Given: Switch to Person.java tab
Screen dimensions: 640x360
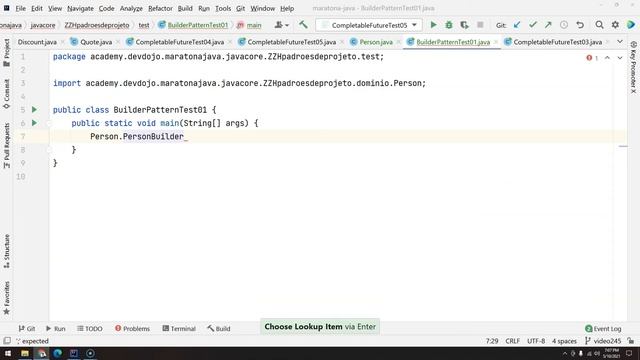Looking at the screenshot, I should pos(376,42).
